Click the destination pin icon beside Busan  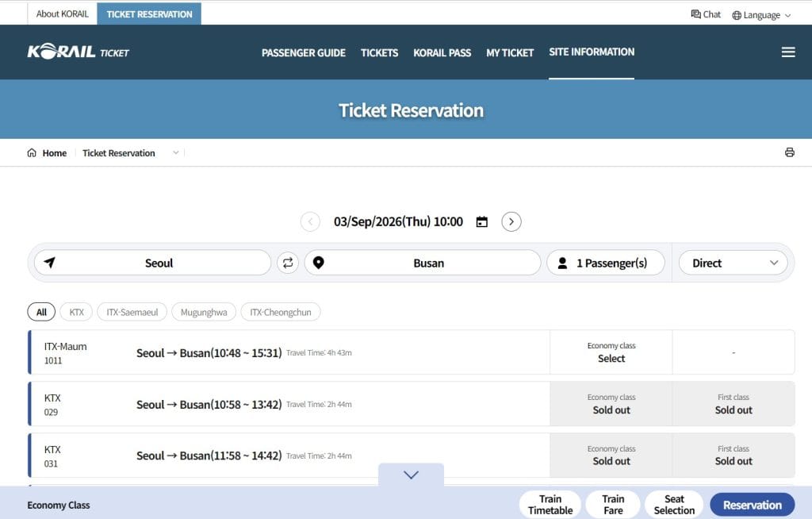[x=319, y=263]
